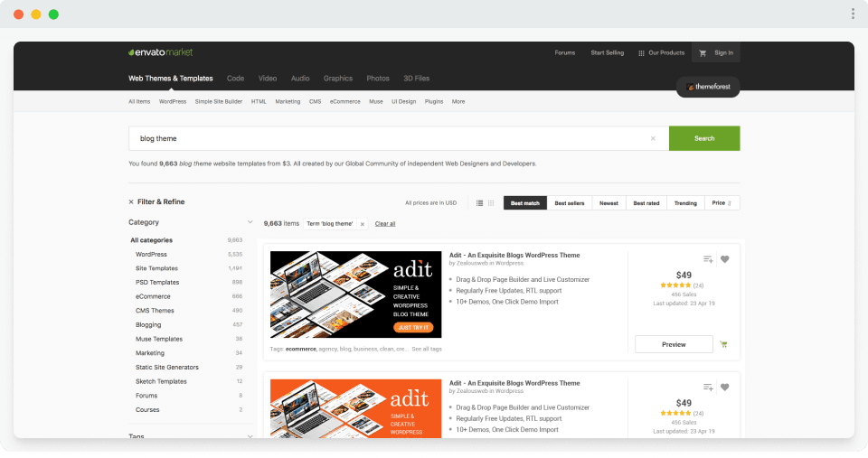
Task: Select Trending sorting
Action: tap(686, 203)
